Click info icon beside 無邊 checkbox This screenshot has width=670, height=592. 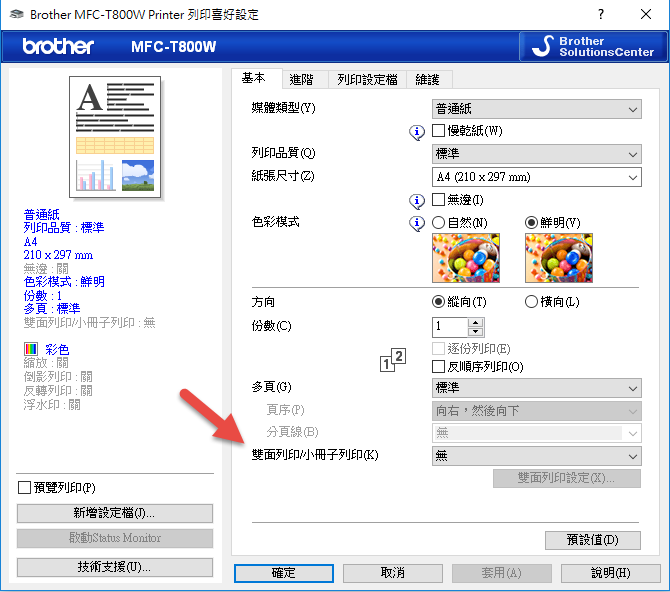[417, 201]
